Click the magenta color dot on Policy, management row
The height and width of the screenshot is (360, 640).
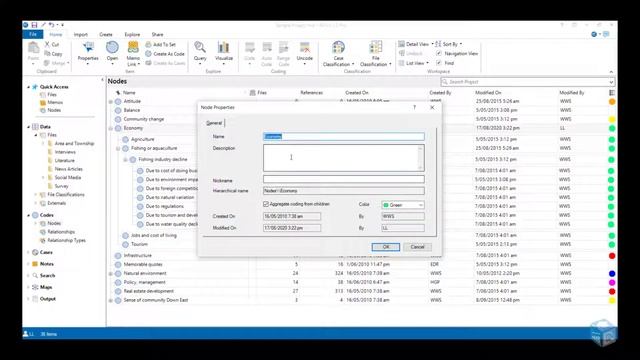612,282
